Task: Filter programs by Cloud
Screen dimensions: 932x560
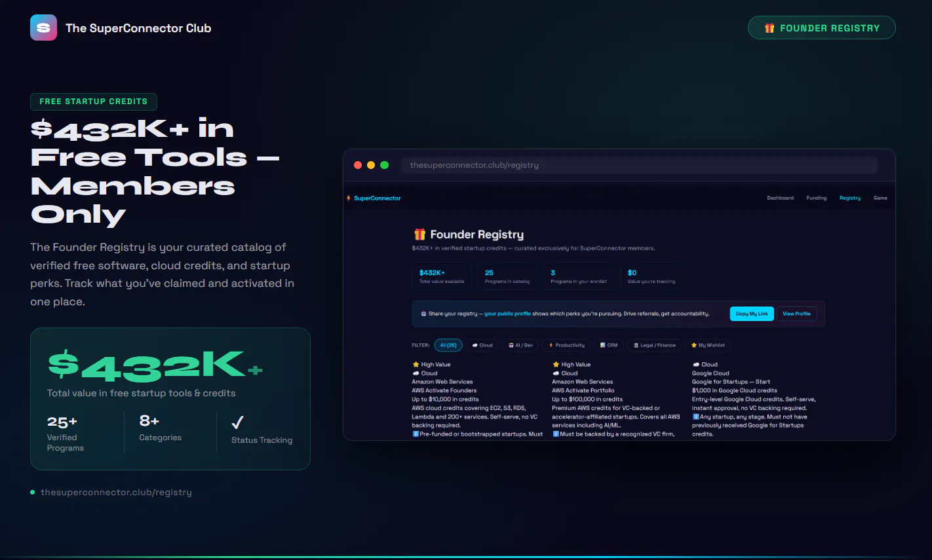Action: [x=482, y=345]
